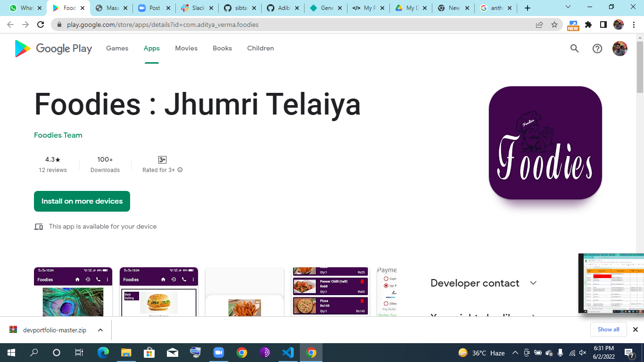Go to the Books tab

click(x=223, y=48)
